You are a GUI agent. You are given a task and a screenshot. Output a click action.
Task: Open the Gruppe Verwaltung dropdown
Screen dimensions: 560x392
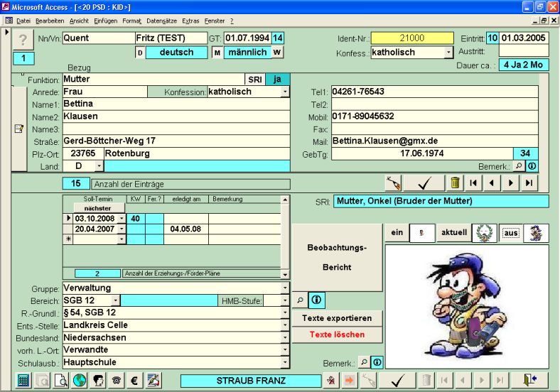285,288
